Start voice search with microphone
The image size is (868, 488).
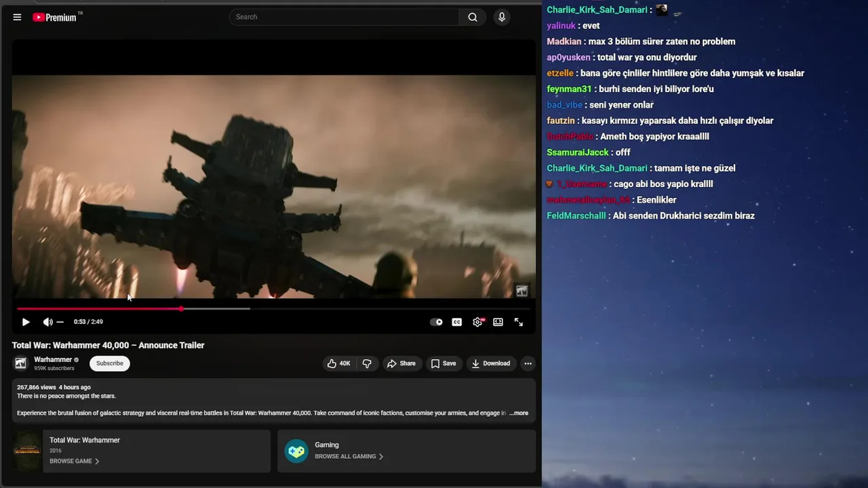502,17
